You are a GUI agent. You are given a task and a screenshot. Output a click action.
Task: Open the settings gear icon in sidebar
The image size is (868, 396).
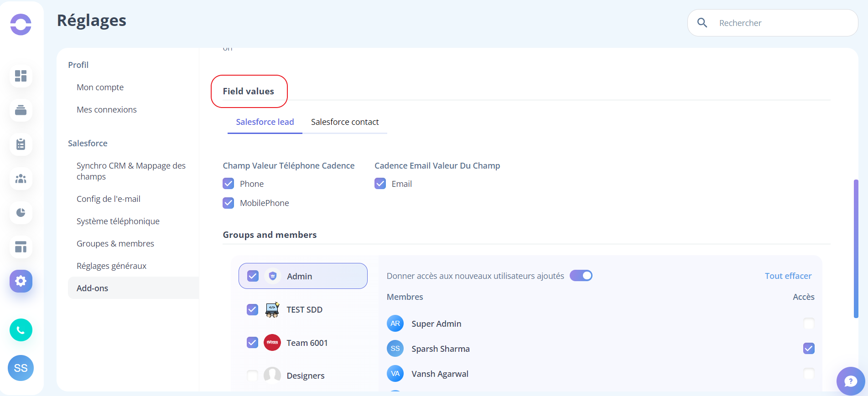click(21, 281)
